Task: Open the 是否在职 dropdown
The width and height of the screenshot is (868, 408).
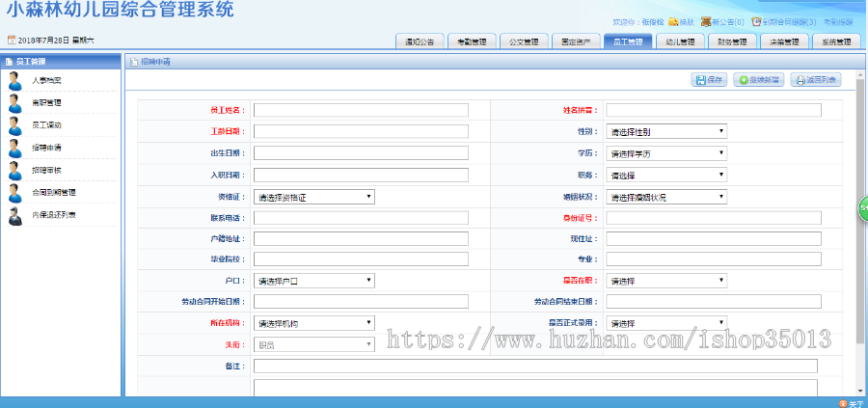Action: click(x=666, y=281)
